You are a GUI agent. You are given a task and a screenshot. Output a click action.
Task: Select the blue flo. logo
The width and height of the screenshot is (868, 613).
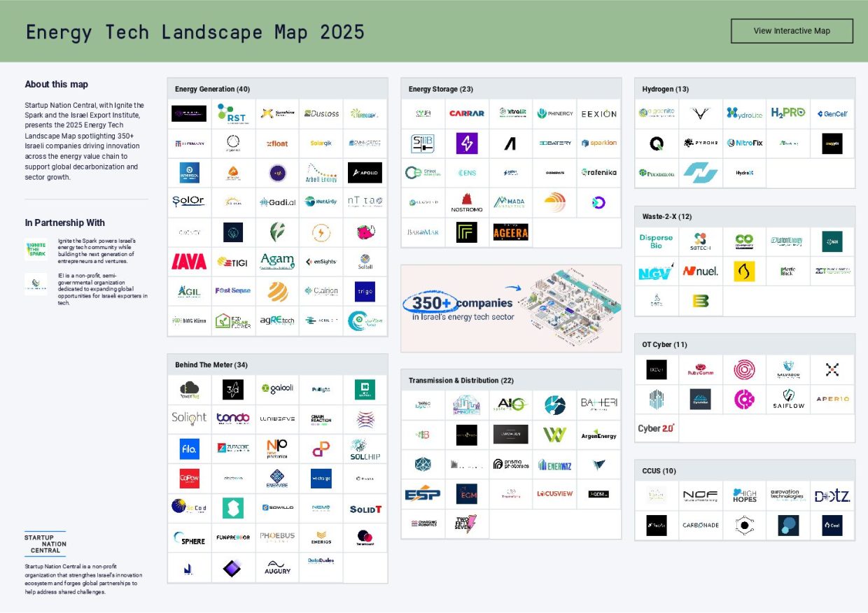coord(189,448)
